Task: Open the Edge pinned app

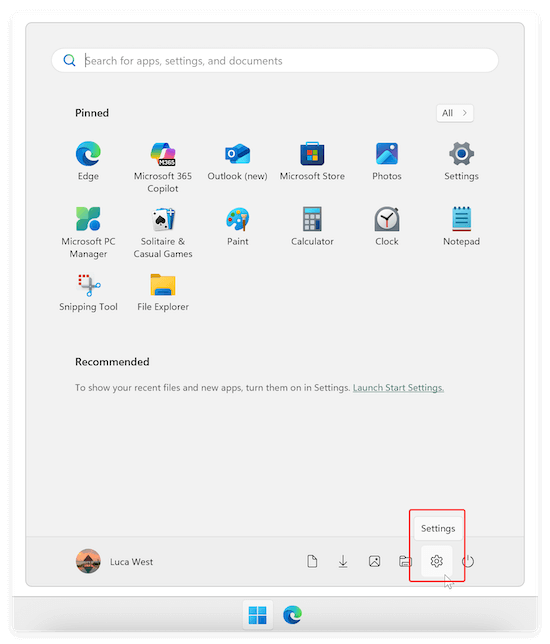Action: coord(88,161)
